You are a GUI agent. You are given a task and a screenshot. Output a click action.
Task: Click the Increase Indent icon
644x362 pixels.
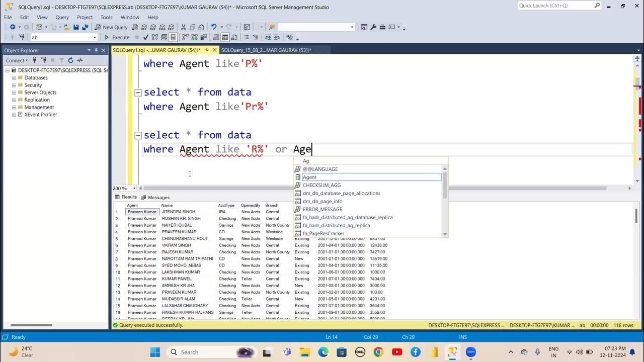[x=277, y=37]
